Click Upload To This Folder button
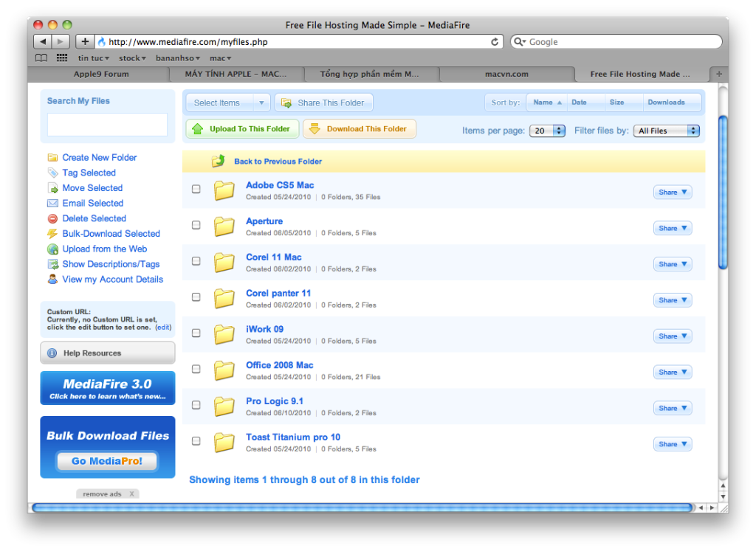 click(242, 129)
